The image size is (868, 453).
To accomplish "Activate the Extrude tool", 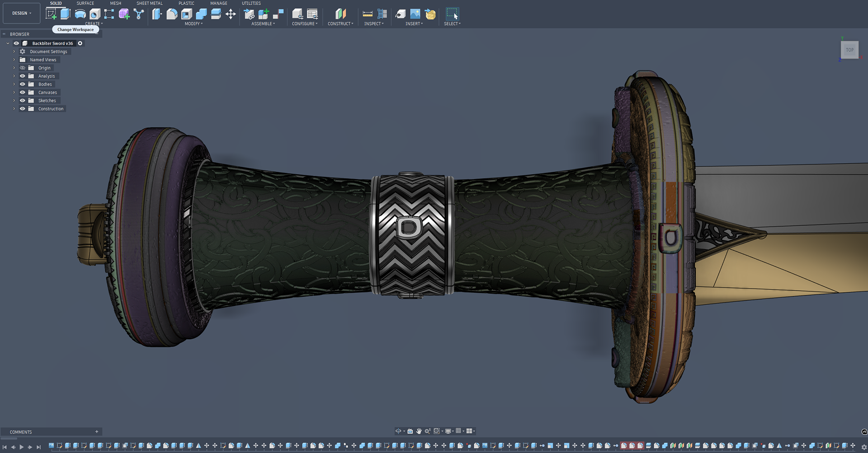I will point(65,14).
